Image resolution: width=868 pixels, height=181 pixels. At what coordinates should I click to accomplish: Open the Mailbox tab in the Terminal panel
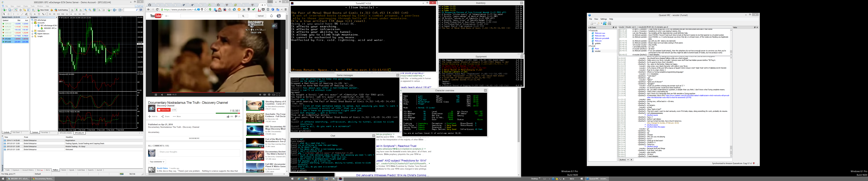click(56, 170)
